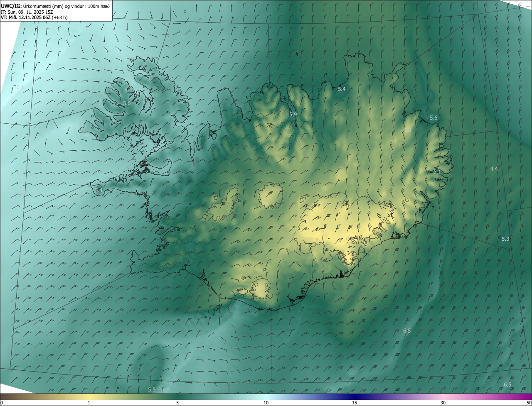
Task: Select the colorbar tick label 50
Action: pos(529,403)
